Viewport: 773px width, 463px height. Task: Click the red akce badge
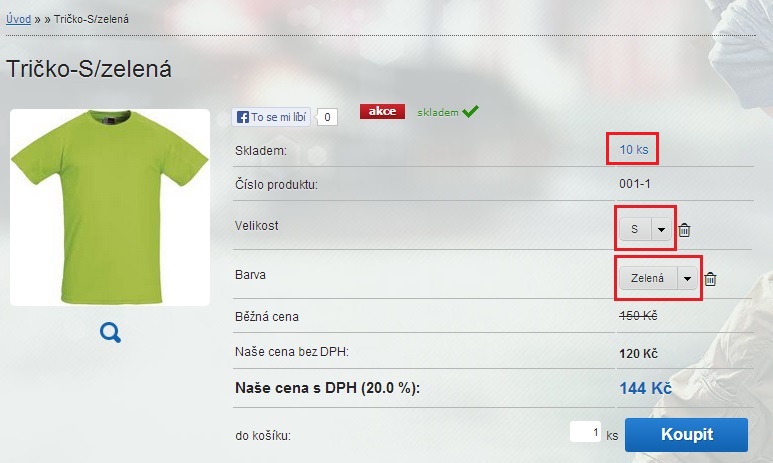coord(382,111)
